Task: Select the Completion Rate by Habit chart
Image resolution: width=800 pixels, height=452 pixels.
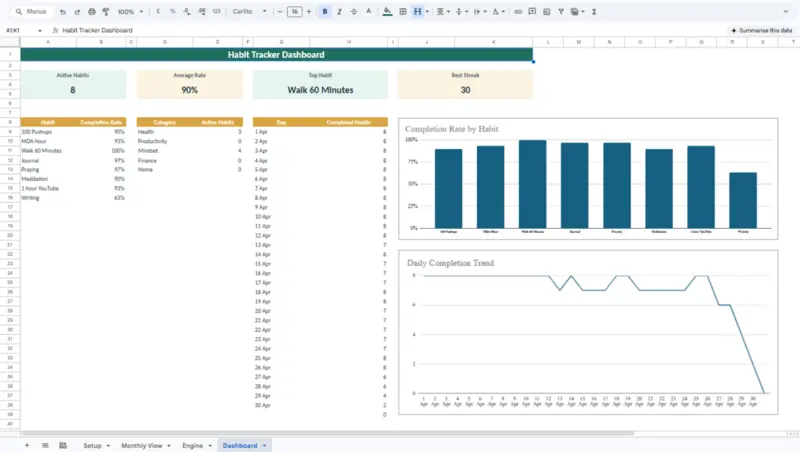Action: tap(588, 179)
